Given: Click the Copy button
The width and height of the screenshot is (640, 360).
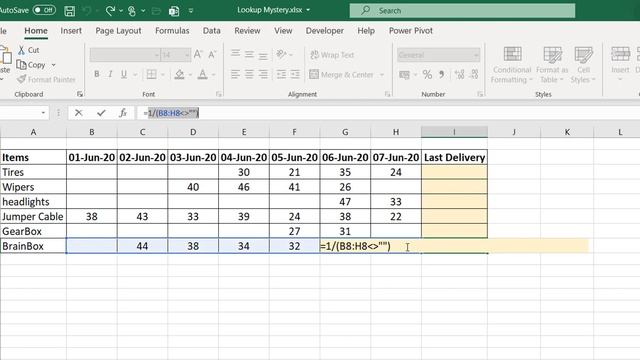Looking at the screenshot, I should click(31, 64).
